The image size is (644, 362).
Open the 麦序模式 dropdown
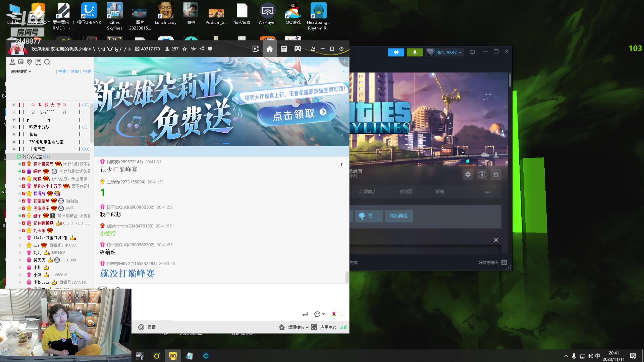pos(21,72)
